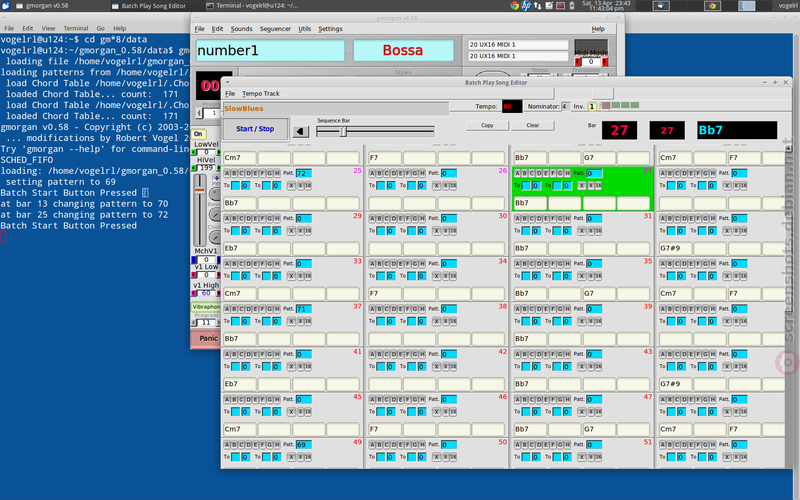Screen dimensions: 800x500
Task: Click the red left arrow under Midi Mode
Action: 578,62
